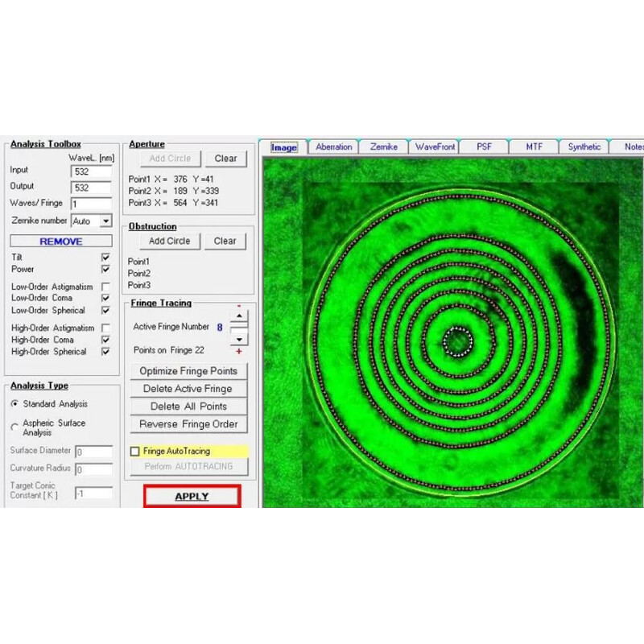Click the Active Fringe Number down arrow

tap(239, 340)
